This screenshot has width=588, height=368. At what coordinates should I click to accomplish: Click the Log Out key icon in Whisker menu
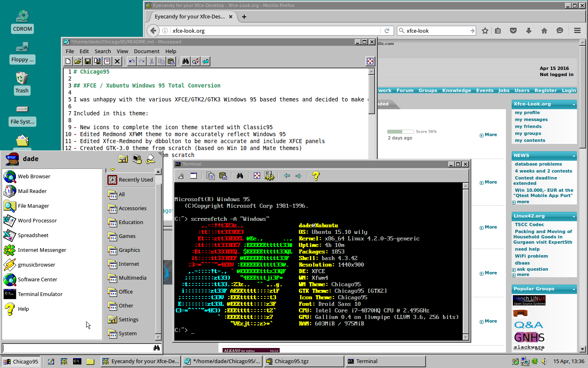point(151,159)
